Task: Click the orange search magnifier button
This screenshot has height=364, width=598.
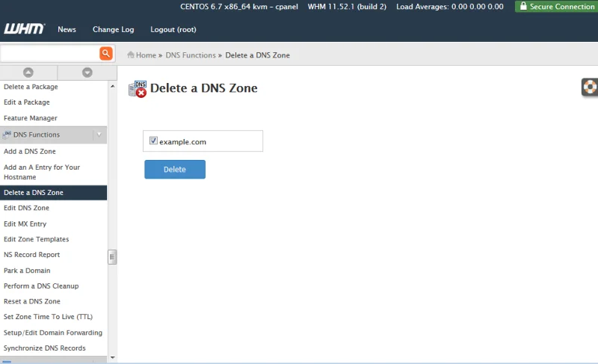Action: (106, 53)
